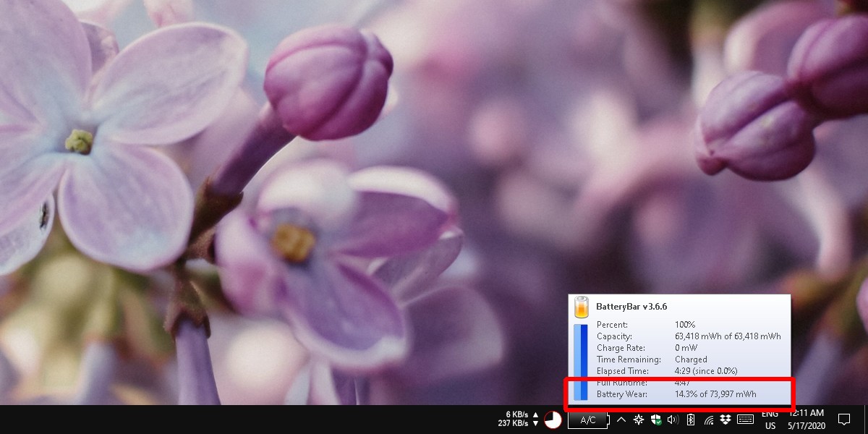
Task: Open the touch keyboard
Action: coord(746,420)
